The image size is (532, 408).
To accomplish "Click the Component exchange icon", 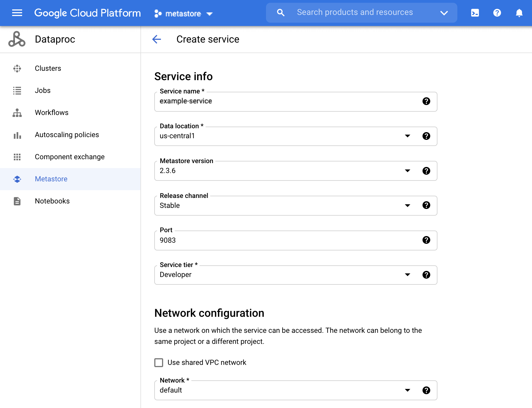I will (17, 156).
